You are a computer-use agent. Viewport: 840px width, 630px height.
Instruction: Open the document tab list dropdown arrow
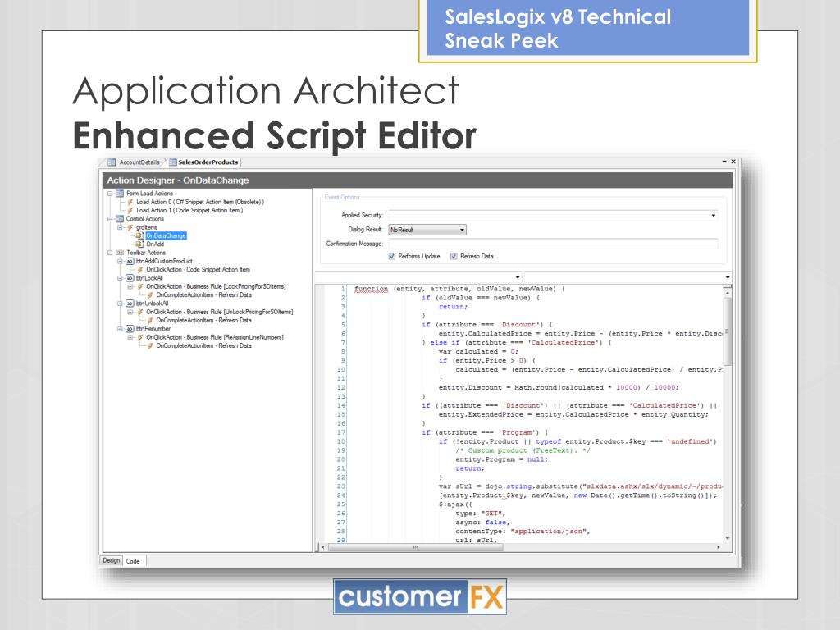(x=724, y=162)
